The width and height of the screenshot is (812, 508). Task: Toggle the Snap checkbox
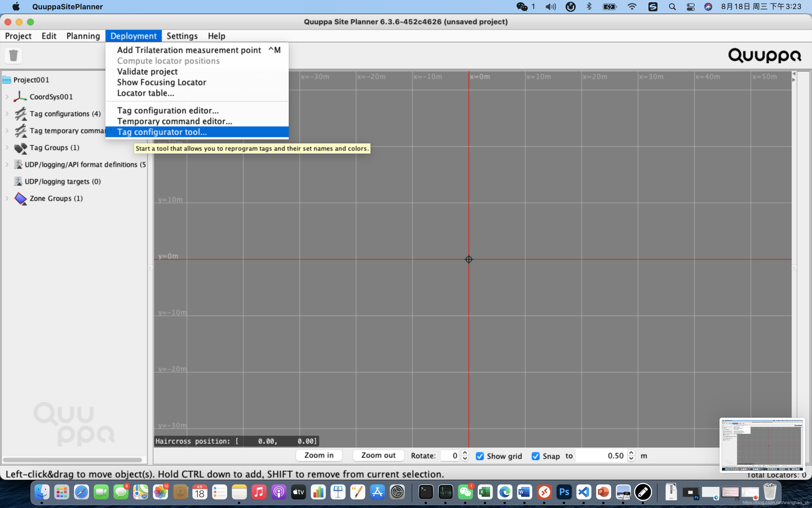pos(535,456)
